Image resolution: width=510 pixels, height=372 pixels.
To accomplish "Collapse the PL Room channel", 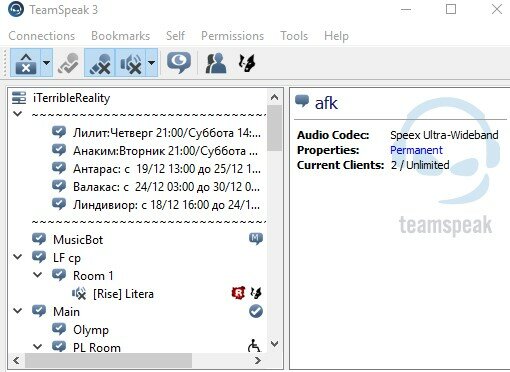I will tap(38, 347).
